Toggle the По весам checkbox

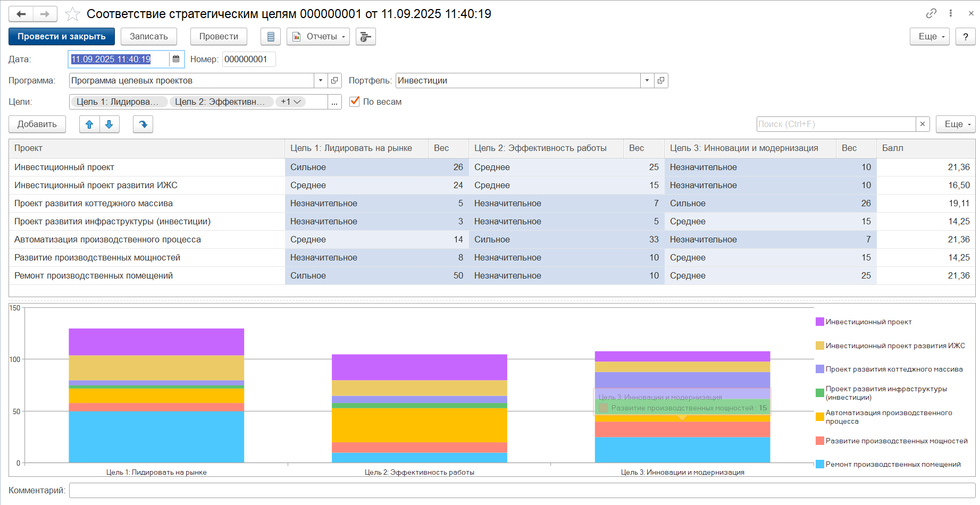(355, 102)
